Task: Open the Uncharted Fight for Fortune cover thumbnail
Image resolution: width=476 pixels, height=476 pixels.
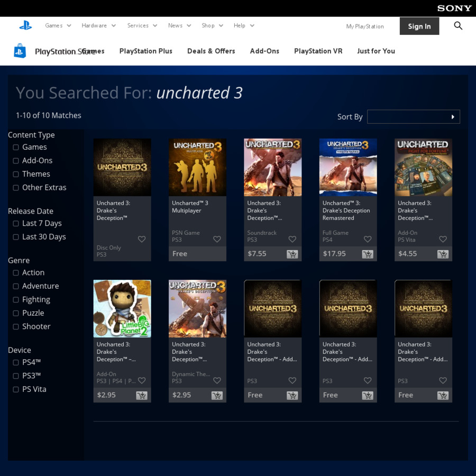Action: 423,167
